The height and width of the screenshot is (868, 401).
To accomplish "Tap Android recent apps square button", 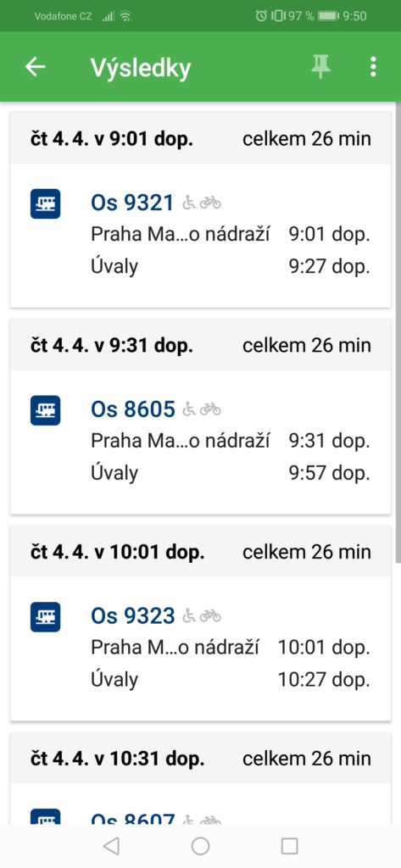I will [290, 846].
